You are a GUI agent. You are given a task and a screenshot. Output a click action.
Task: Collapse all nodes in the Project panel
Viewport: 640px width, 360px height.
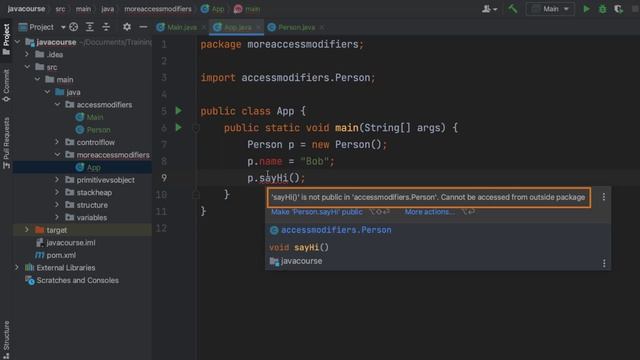point(106,27)
